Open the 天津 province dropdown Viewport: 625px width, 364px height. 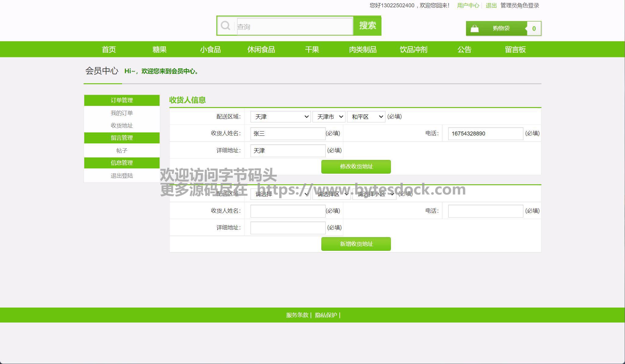pyautogui.click(x=280, y=117)
